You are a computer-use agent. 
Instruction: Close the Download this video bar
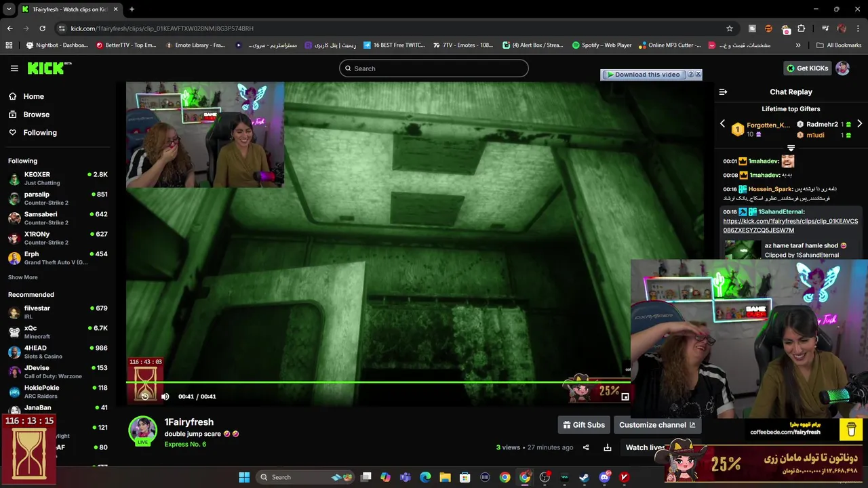(x=698, y=75)
